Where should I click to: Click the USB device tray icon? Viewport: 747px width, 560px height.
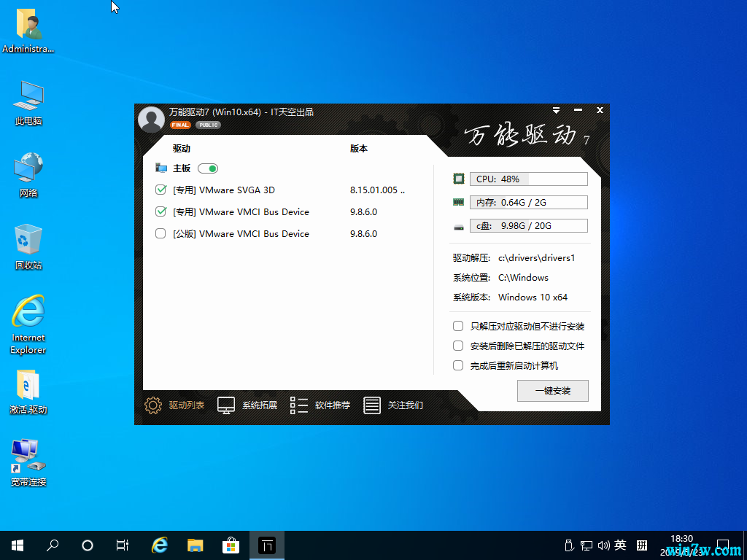tap(568, 545)
